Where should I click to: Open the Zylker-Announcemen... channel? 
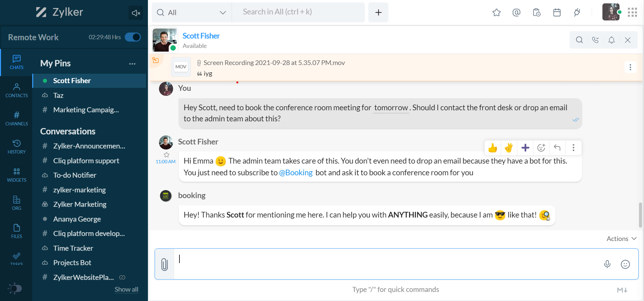(x=89, y=146)
